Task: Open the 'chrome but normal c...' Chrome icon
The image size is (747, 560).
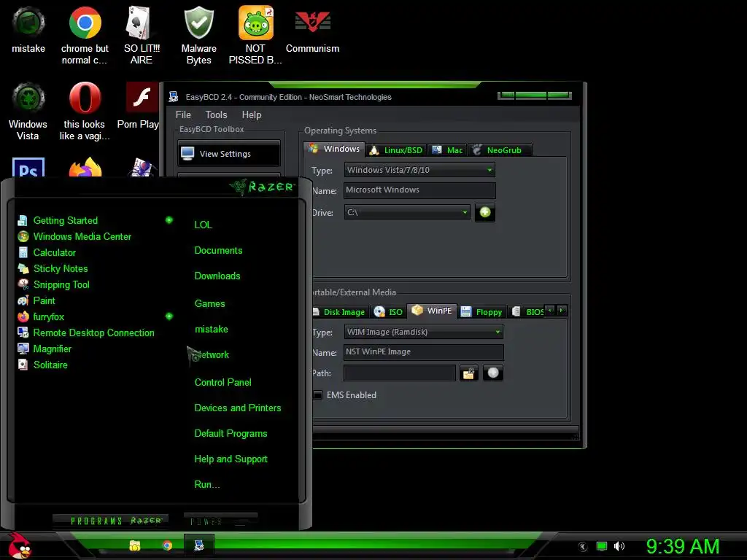Action: click(x=85, y=35)
